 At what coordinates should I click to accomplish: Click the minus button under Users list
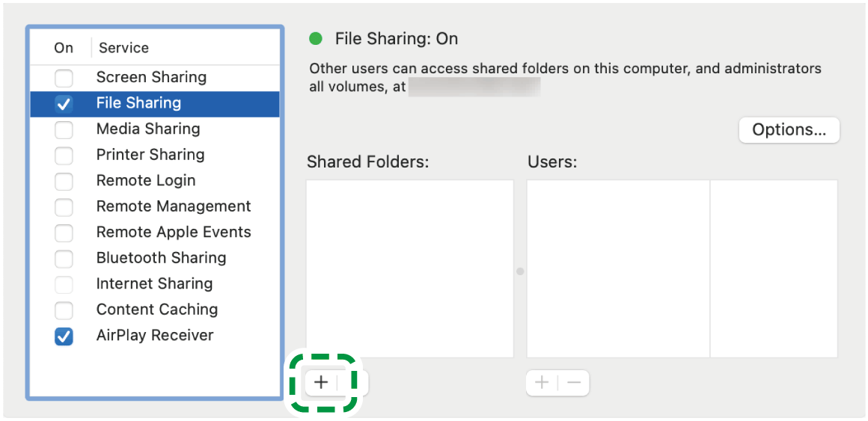(x=574, y=383)
